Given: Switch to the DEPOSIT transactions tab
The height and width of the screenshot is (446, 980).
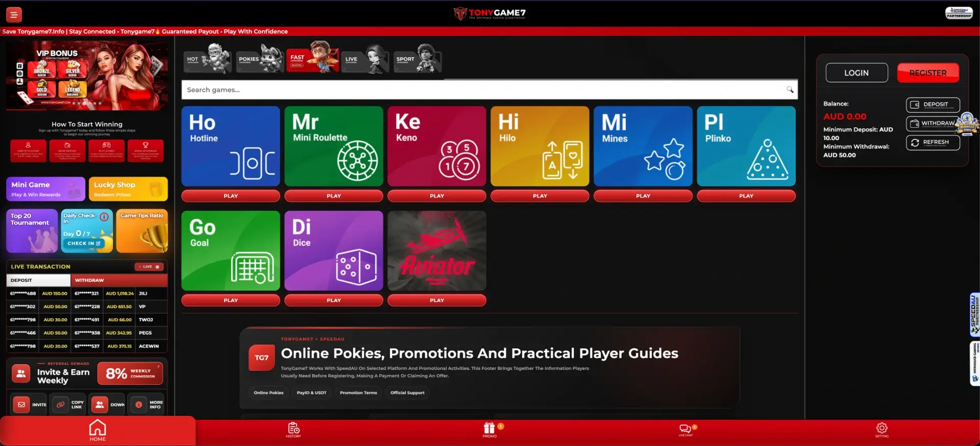Looking at the screenshot, I should (x=38, y=280).
